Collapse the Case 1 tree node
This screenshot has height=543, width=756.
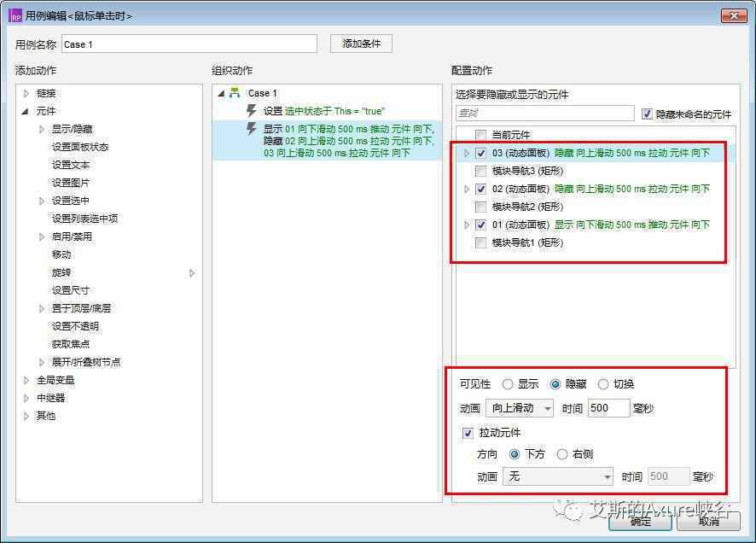[x=221, y=93]
